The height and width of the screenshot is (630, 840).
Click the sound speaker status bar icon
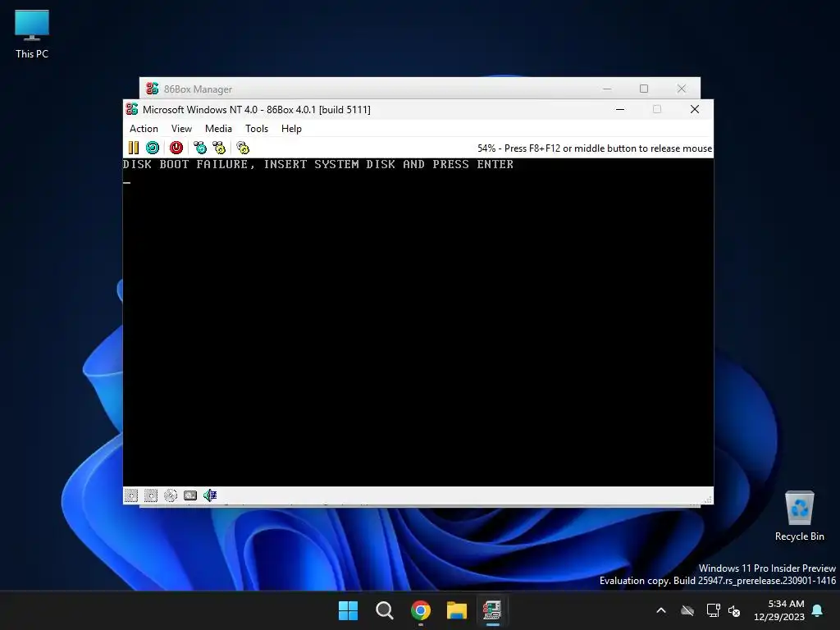[x=210, y=495]
